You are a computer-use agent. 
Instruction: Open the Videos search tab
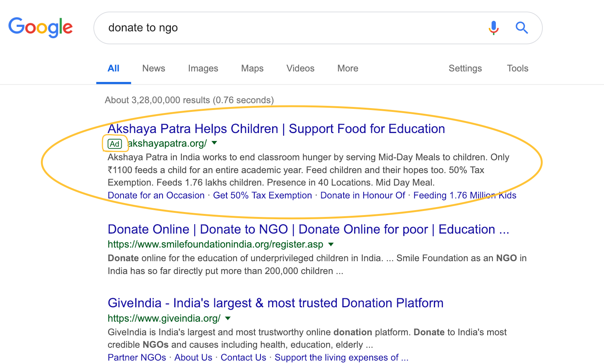pos(300,68)
